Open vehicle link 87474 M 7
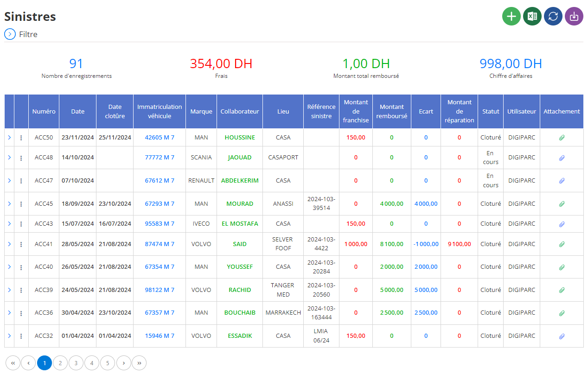Screen dimensions: 588x380 click(x=160, y=244)
